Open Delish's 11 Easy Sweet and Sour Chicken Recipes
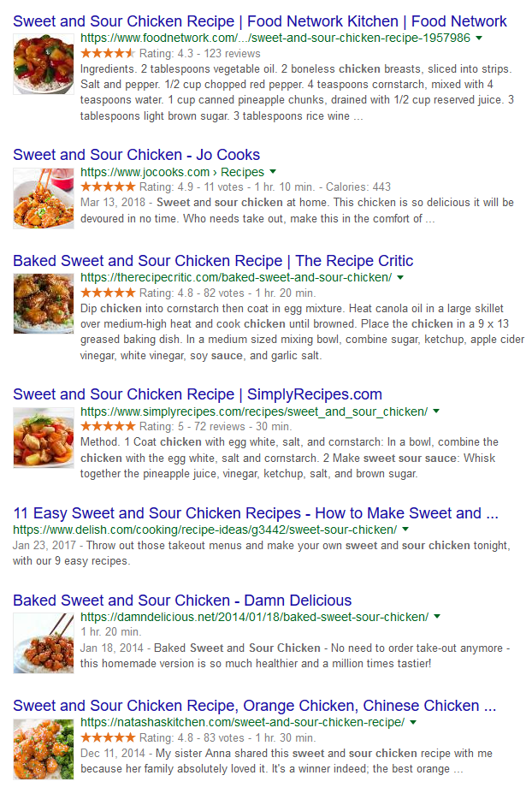 pos(256,513)
